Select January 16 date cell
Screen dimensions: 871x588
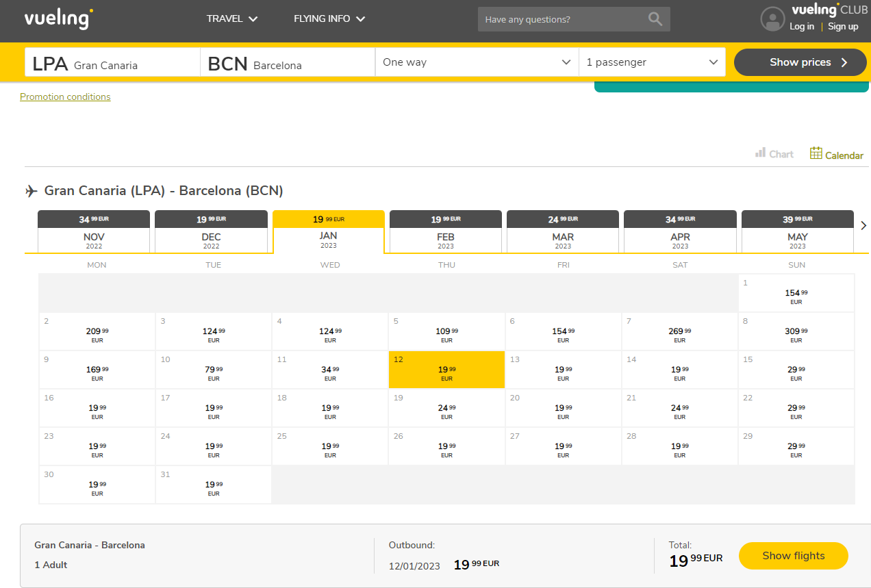pyautogui.click(x=97, y=408)
